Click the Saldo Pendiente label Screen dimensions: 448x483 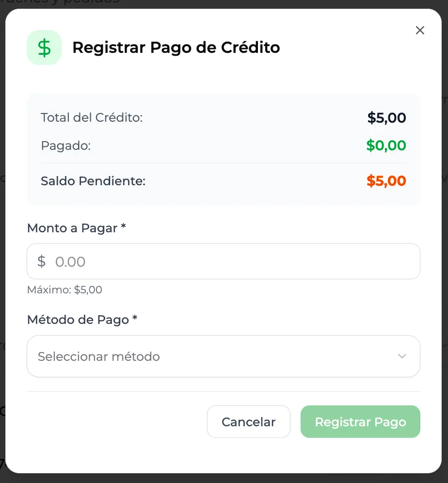click(93, 181)
